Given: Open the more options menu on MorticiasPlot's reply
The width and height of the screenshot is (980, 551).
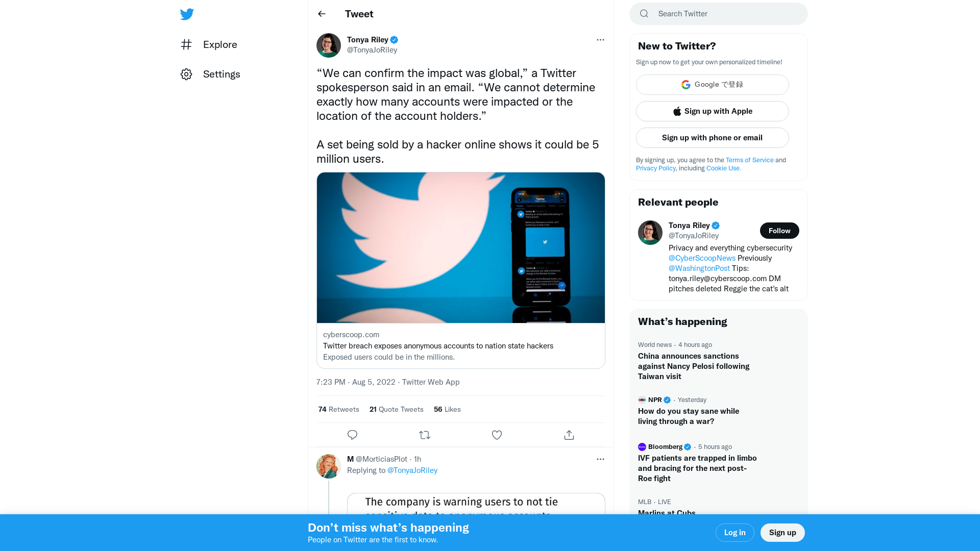Looking at the screenshot, I should [600, 459].
